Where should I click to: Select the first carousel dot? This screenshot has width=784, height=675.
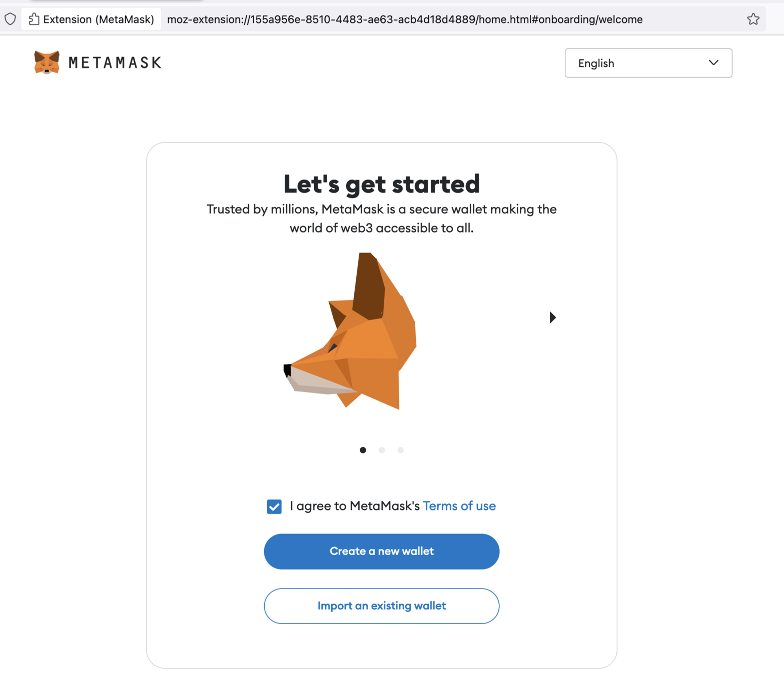pos(363,450)
